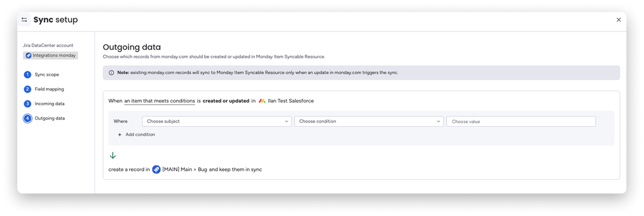
Task: Select the step 2 circle for Field mapping
Action: pyautogui.click(x=28, y=89)
